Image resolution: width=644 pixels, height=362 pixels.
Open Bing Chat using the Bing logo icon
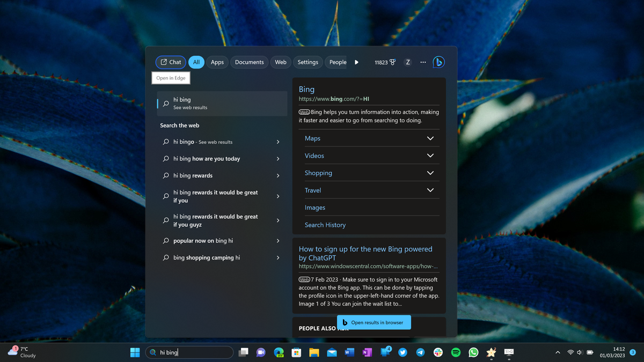[x=438, y=62]
